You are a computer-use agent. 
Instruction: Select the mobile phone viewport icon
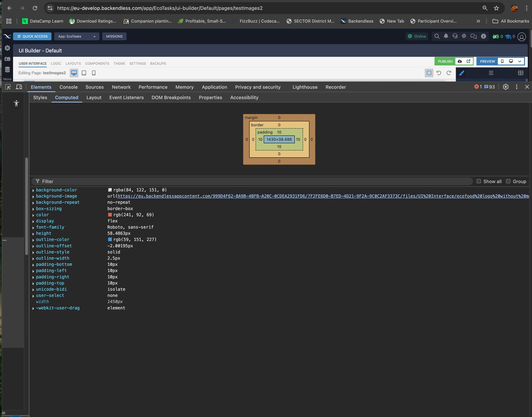(94, 73)
